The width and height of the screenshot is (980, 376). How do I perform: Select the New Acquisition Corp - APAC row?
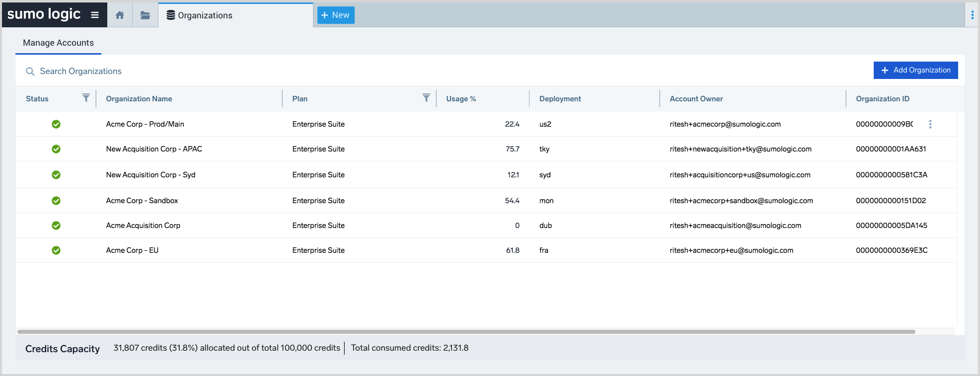click(x=154, y=149)
